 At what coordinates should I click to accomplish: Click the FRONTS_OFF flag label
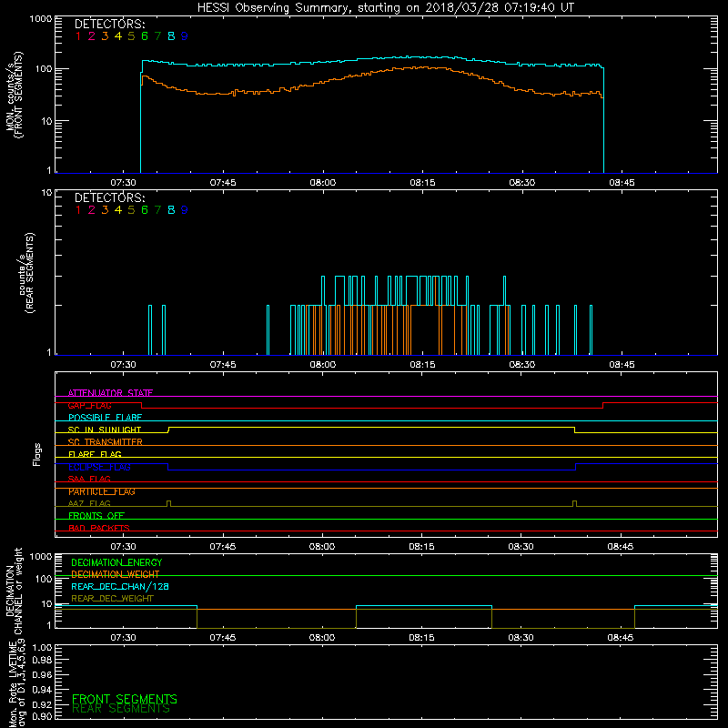coord(96,516)
